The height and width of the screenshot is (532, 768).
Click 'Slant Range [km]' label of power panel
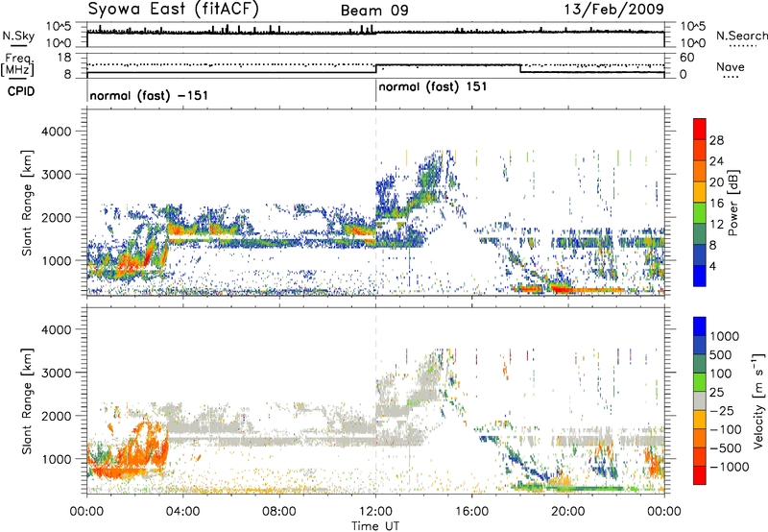[27, 203]
